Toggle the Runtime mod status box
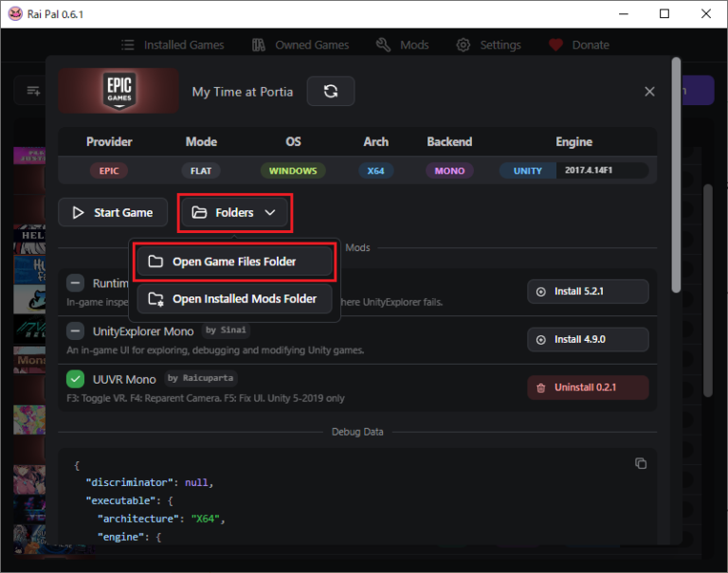 pyautogui.click(x=77, y=282)
